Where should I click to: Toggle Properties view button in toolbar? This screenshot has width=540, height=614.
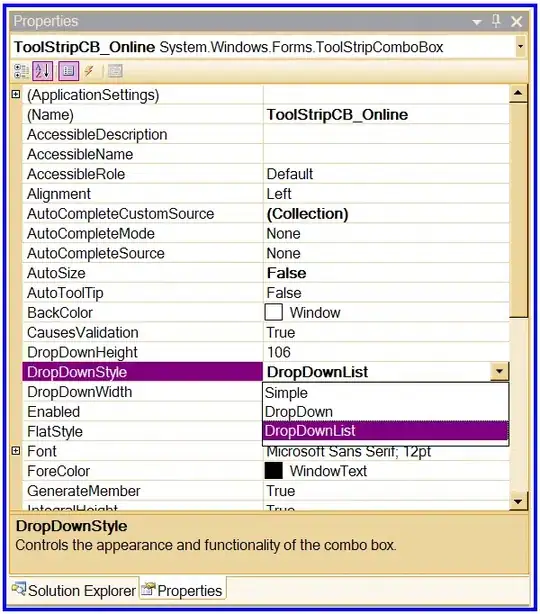69,71
